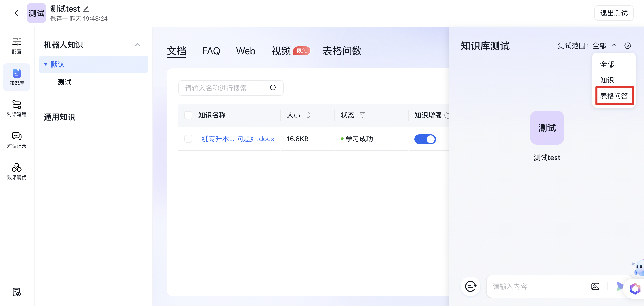Check the docx file row checkbox
Viewport: 644px width, 306px height.
click(x=188, y=139)
